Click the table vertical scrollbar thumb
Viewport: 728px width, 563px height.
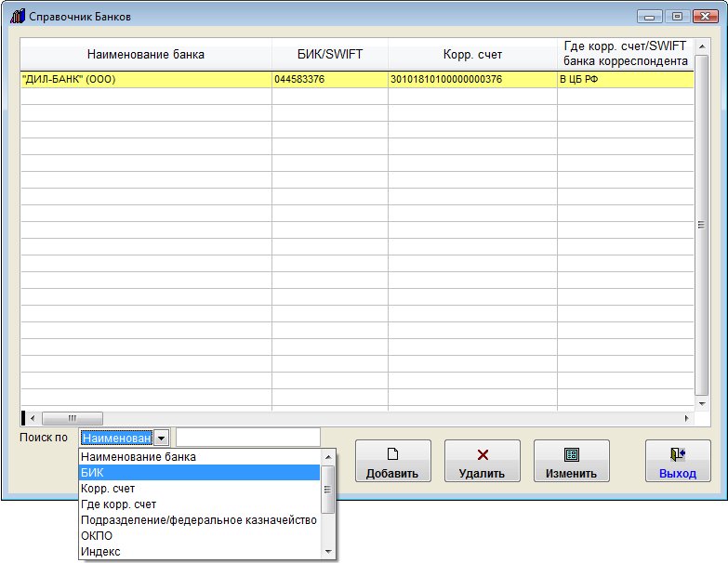[x=702, y=225]
